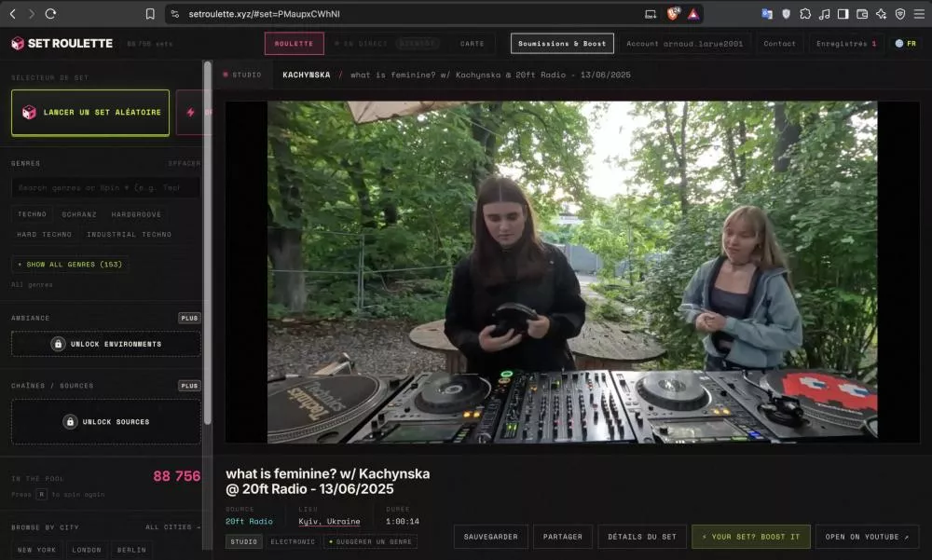
Task: Toggle the Schranz genre filter chip
Action: (79, 214)
